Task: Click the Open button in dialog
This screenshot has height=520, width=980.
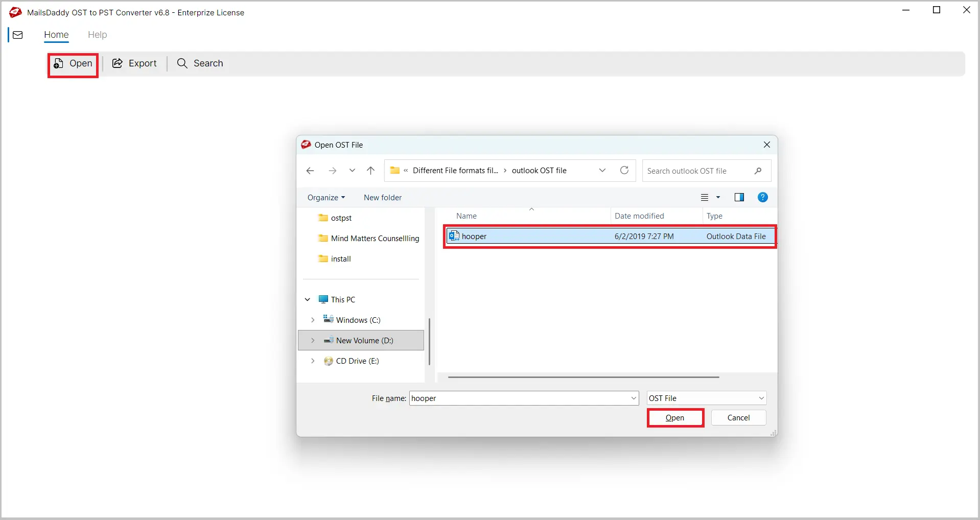Action: [675, 418]
